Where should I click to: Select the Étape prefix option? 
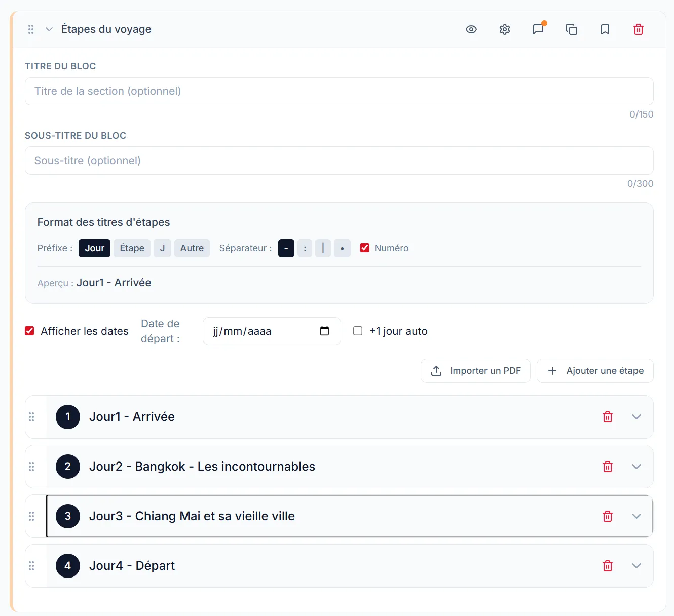click(x=132, y=248)
